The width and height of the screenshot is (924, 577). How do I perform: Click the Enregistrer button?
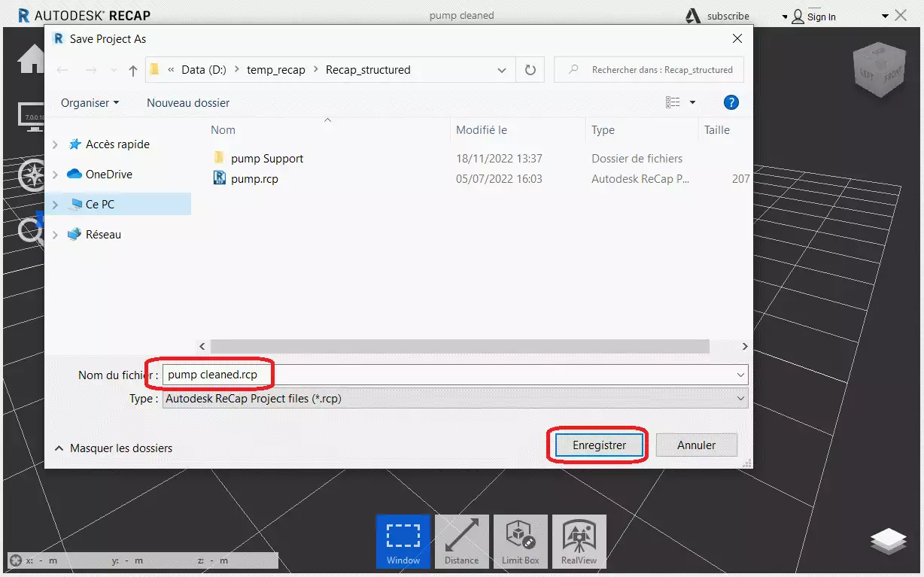(x=599, y=445)
